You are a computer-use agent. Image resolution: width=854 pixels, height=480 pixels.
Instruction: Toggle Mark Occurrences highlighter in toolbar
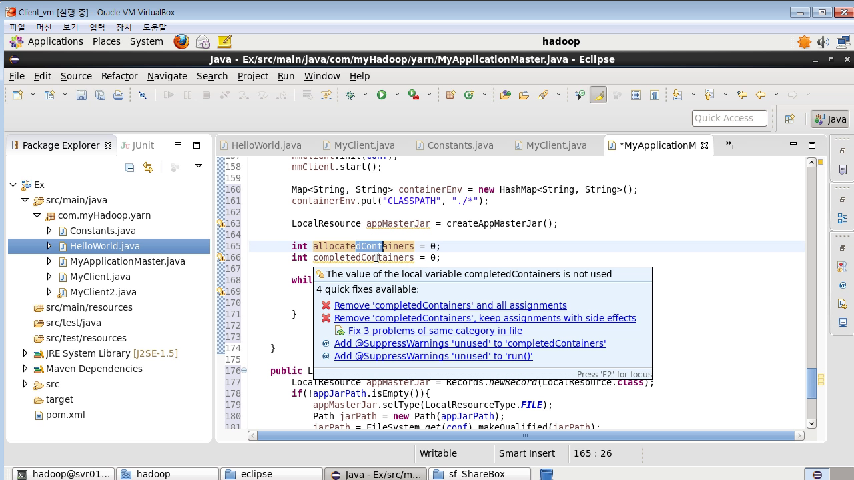[x=598, y=95]
